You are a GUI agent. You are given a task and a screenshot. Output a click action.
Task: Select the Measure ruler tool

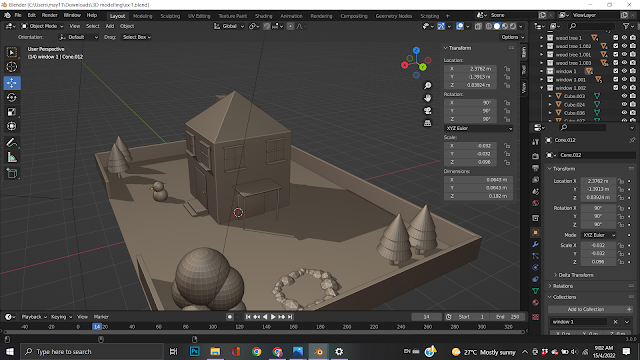tap(11, 157)
